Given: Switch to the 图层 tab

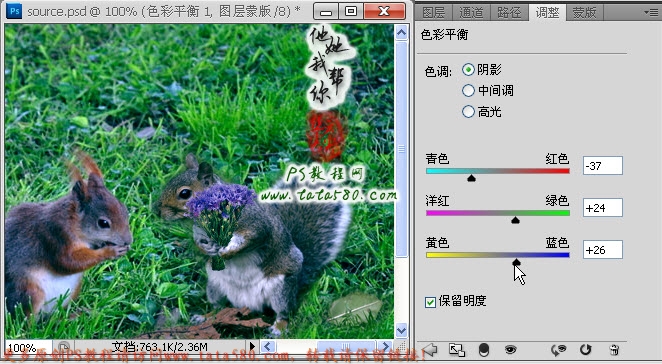Looking at the screenshot, I should 434,13.
